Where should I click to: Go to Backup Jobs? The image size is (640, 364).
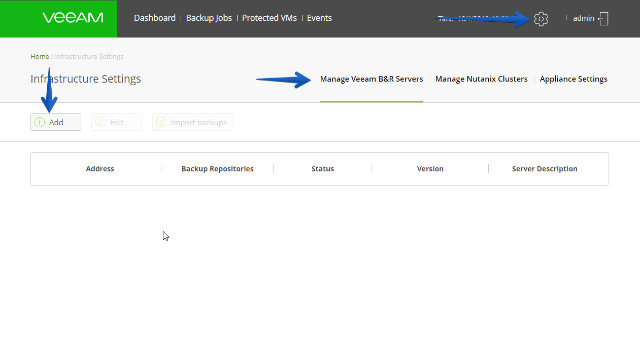209,18
